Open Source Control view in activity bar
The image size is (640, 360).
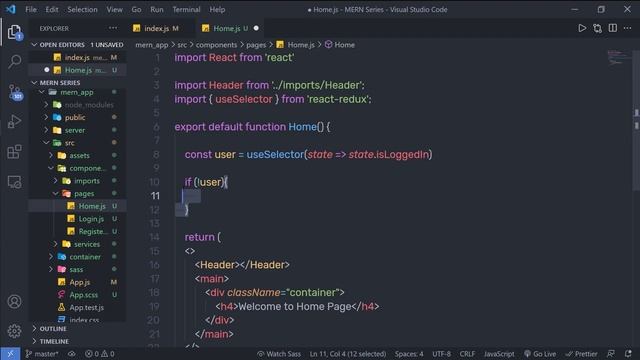pos(15,92)
